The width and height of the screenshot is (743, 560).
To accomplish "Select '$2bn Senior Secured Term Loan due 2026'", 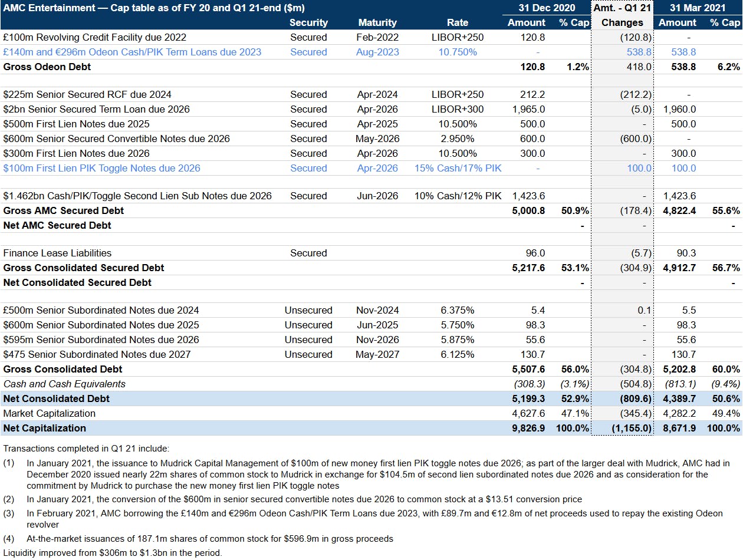I will click(96, 109).
